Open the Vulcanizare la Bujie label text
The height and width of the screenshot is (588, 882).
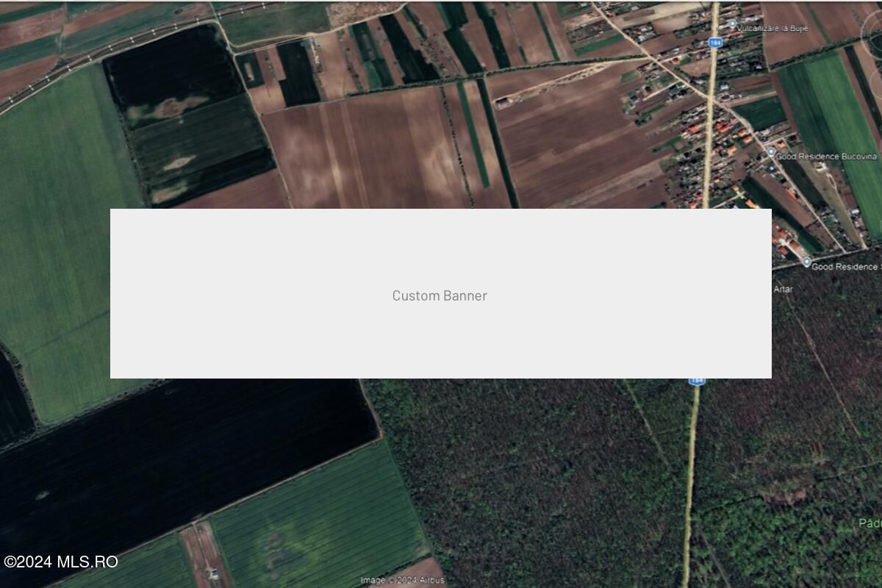click(772, 28)
